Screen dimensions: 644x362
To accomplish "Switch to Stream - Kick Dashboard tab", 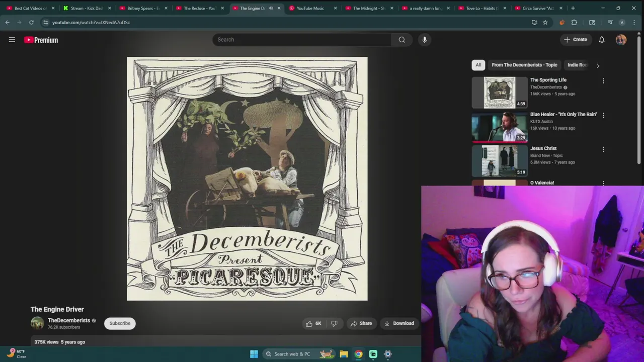I will pos(86,8).
